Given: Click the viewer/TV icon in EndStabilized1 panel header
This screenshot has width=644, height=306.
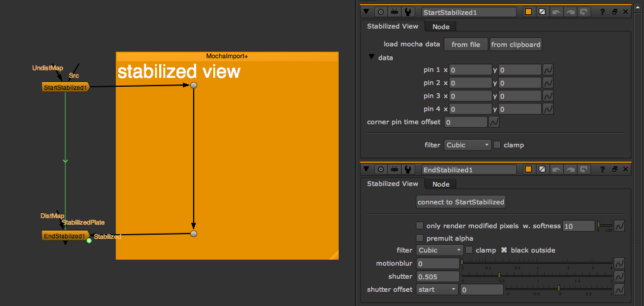Looking at the screenshot, I should coord(394,169).
